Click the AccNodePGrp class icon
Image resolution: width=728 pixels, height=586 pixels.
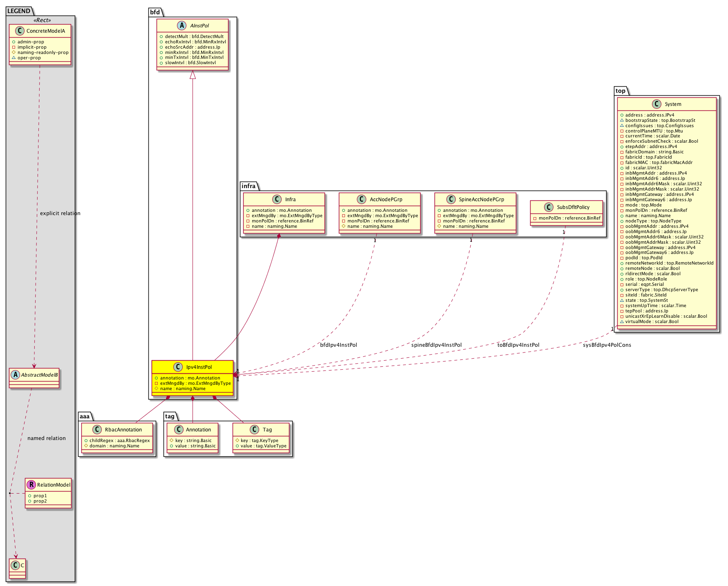[361, 199]
